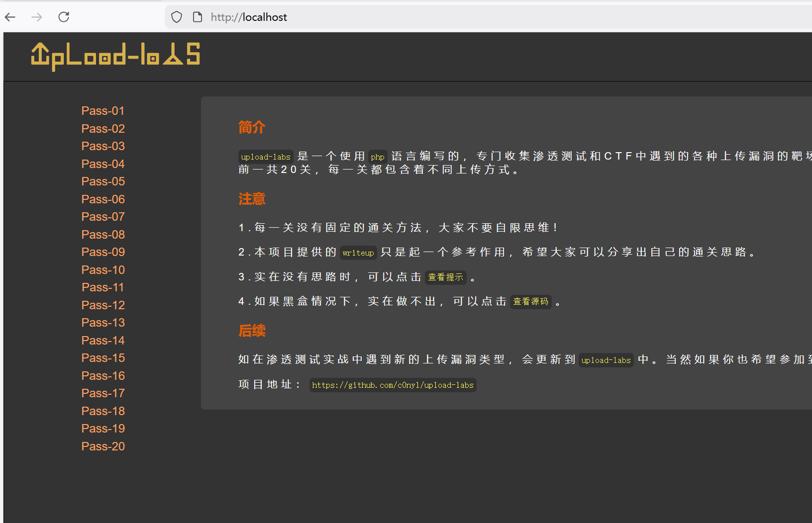Select Pass-03 from the level list
The height and width of the screenshot is (523, 812).
tap(103, 146)
